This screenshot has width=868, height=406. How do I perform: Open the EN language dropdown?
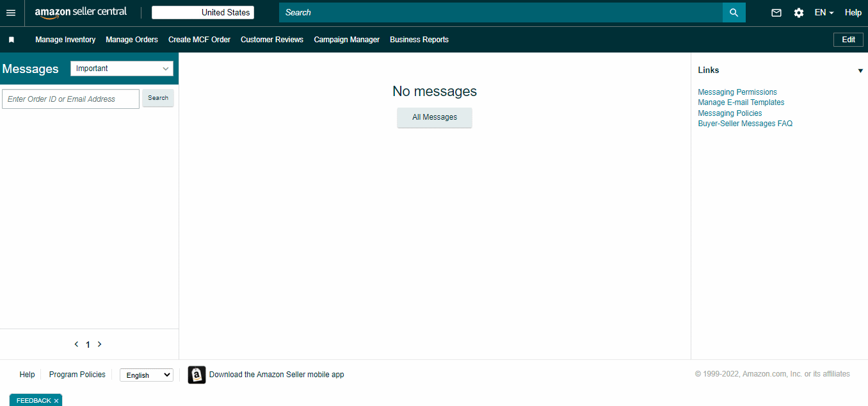pos(824,12)
